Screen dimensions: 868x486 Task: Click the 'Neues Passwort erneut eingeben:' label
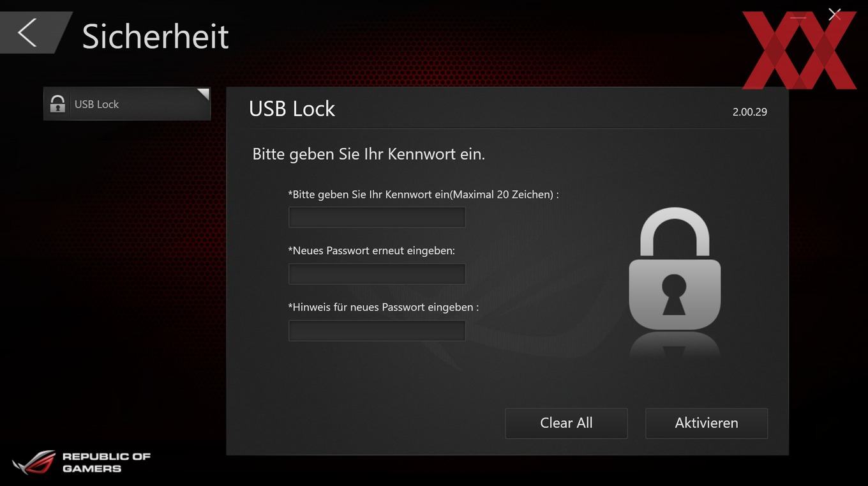[x=371, y=250]
